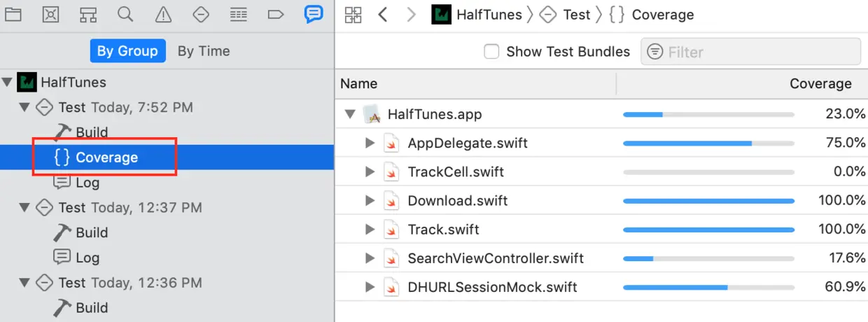This screenshot has height=322, width=868.
Task: Collapse the Test Today 7:52 PM group
Action: click(x=25, y=107)
